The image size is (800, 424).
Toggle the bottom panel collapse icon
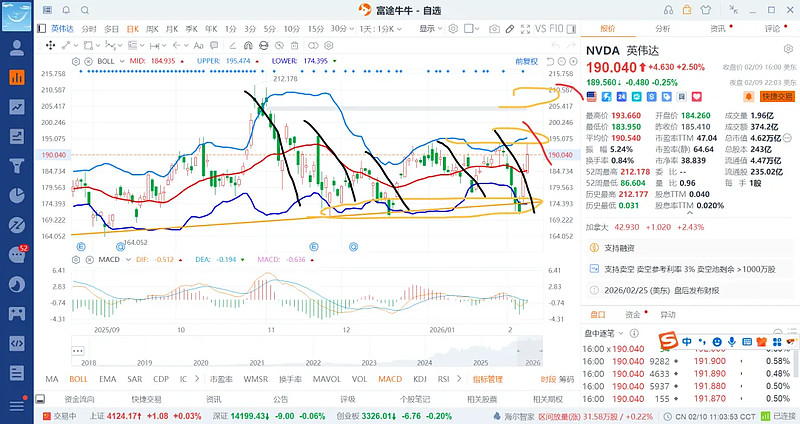point(40,399)
